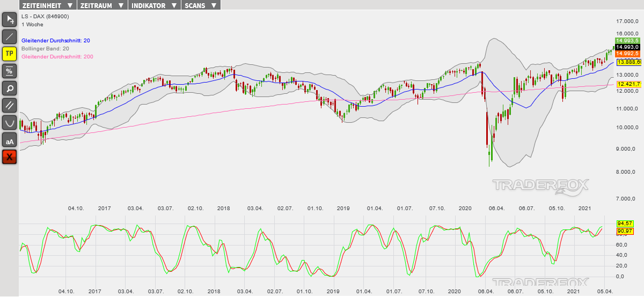Viewport: 644px width, 297px height.
Task: Activate the magnifier zoom tool
Action: click(x=10, y=88)
